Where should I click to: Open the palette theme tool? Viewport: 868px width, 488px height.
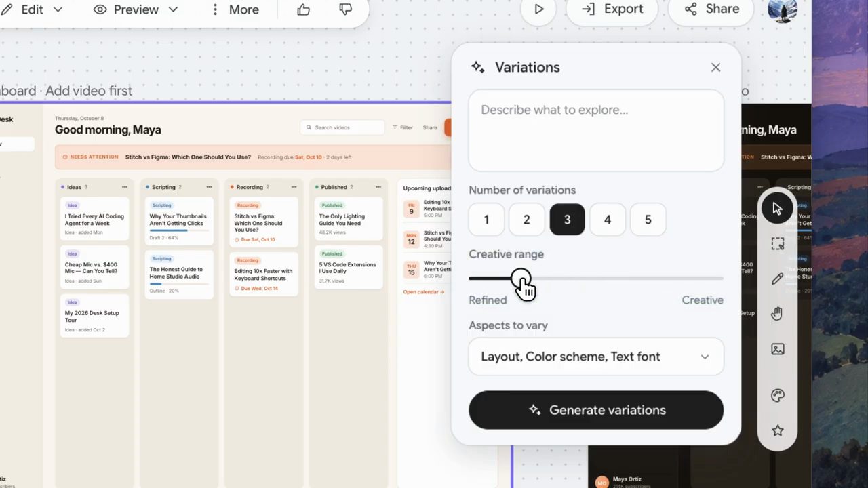click(777, 396)
